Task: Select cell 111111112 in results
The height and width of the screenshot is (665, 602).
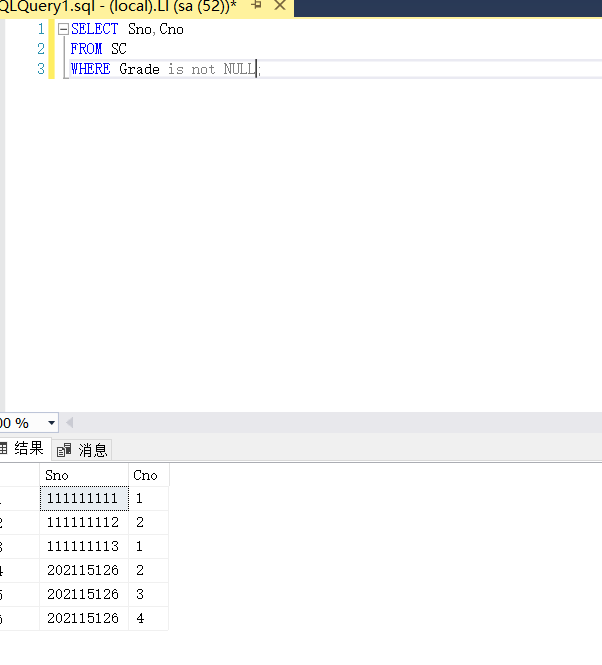Action: pos(84,522)
